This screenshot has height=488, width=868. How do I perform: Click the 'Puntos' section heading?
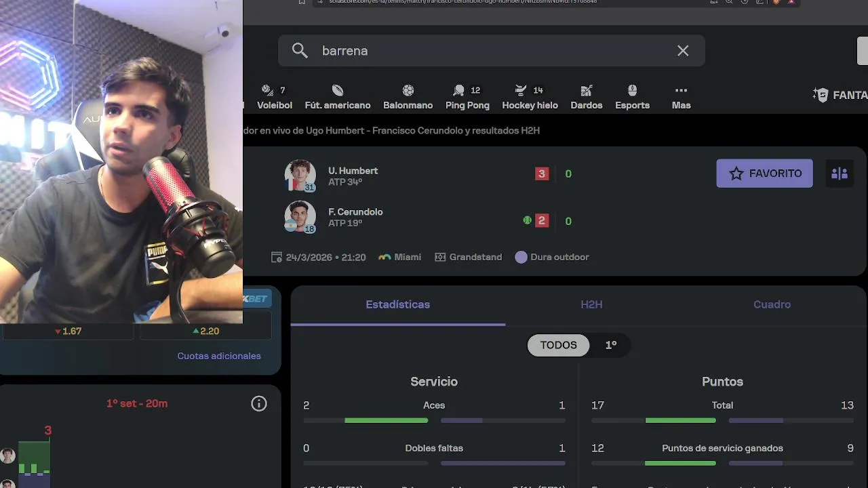coord(722,382)
